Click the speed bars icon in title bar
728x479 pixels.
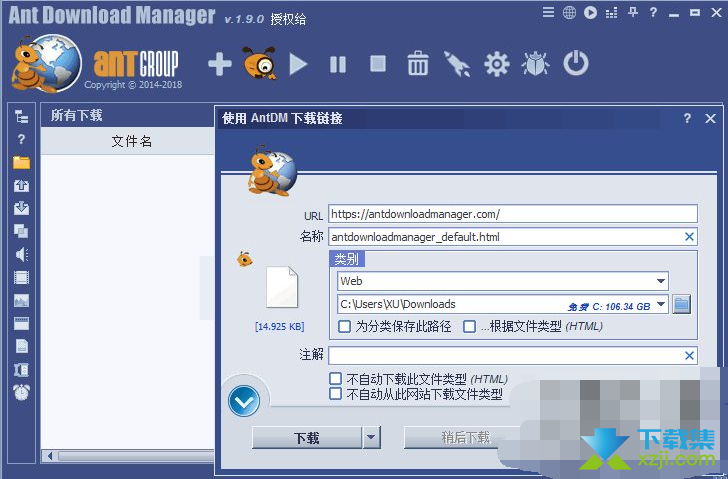pos(611,13)
